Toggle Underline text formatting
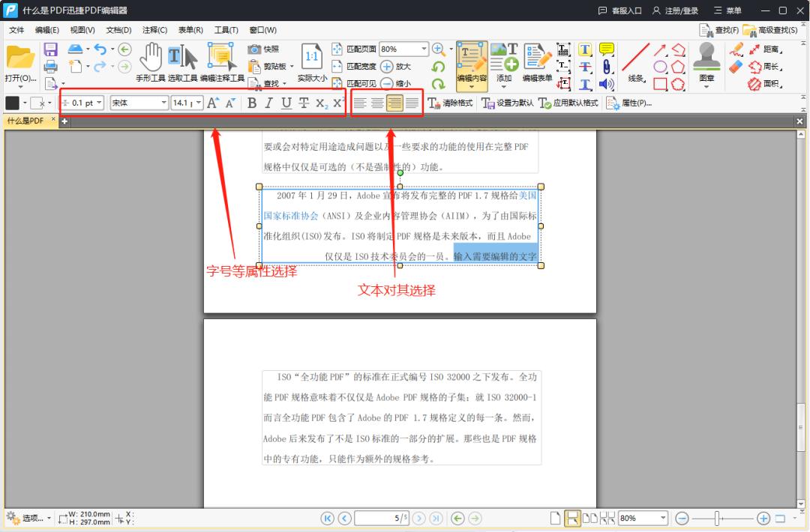The height and width of the screenshot is (532, 810). pyautogui.click(x=286, y=103)
